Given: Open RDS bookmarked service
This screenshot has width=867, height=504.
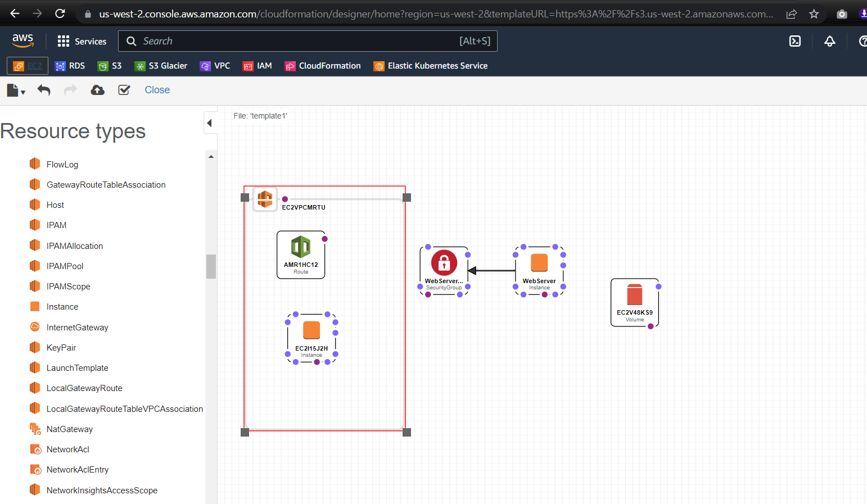Looking at the screenshot, I should click(x=70, y=66).
